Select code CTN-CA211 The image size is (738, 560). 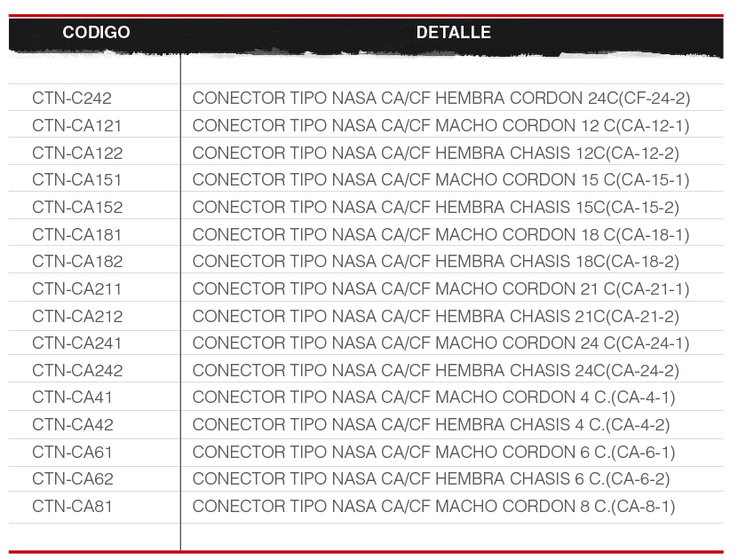point(77,288)
